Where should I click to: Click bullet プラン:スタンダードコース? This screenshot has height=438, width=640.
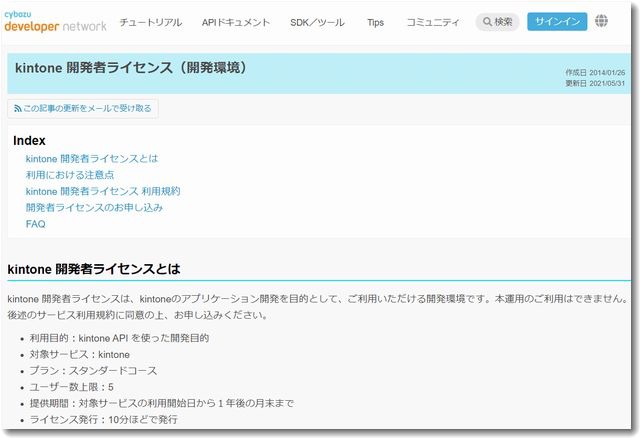pyautogui.click(x=93, y=371)
